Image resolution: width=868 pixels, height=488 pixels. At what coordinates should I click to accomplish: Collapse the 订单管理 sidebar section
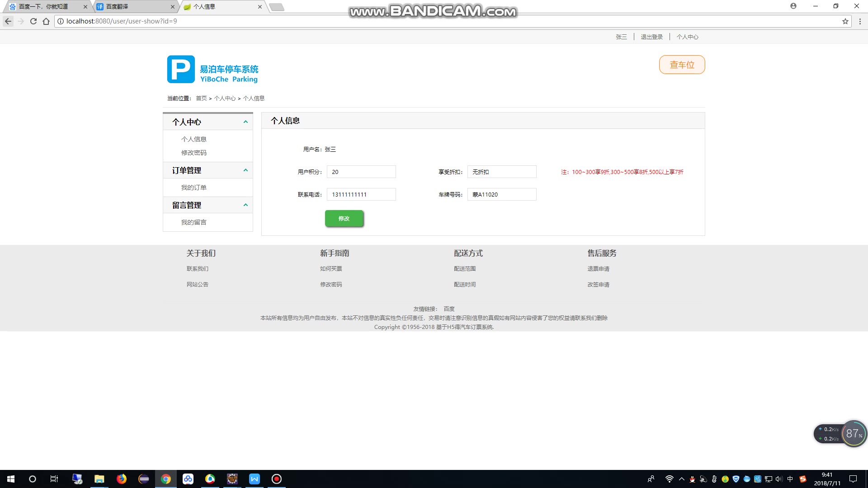[245, 170]
